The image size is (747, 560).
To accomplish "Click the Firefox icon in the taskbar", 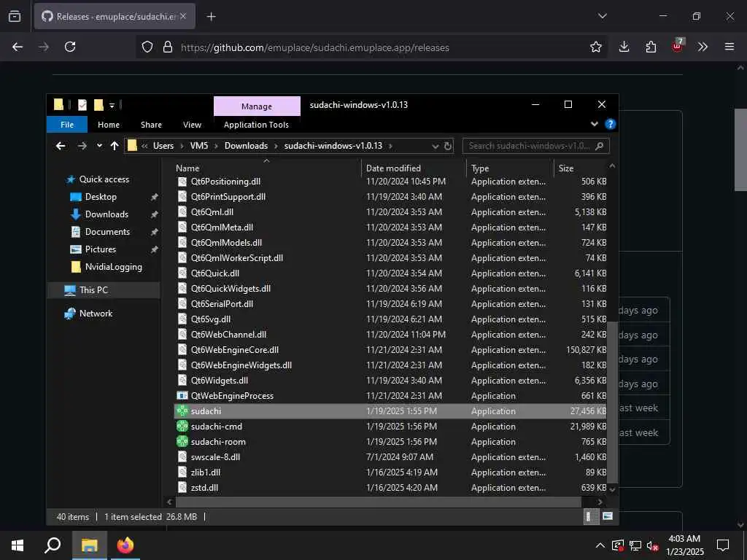I will click(x=125, y=545).
